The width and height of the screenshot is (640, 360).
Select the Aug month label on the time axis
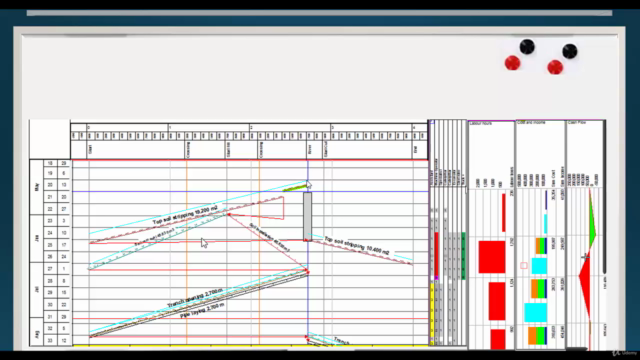tap(37, 334)
